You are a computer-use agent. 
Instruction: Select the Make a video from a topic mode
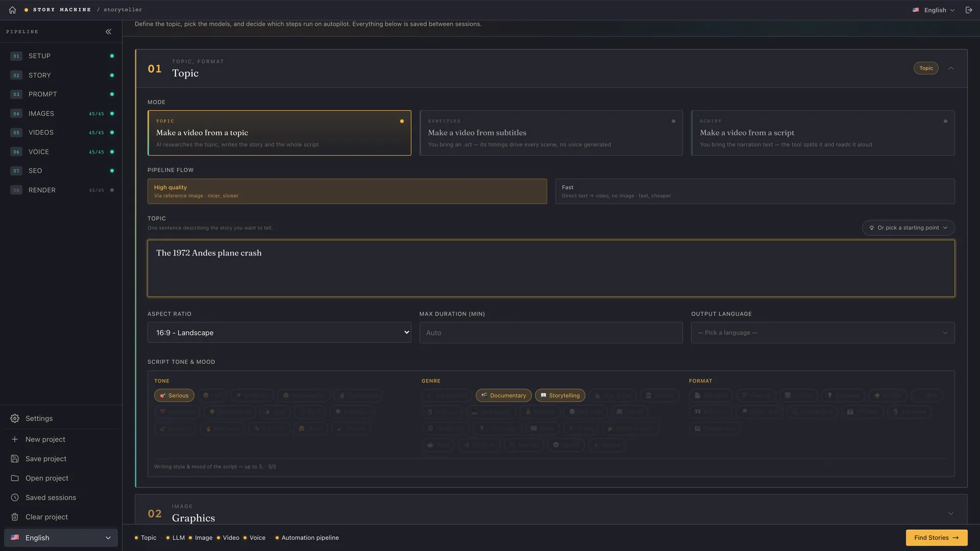pos(279,133)
